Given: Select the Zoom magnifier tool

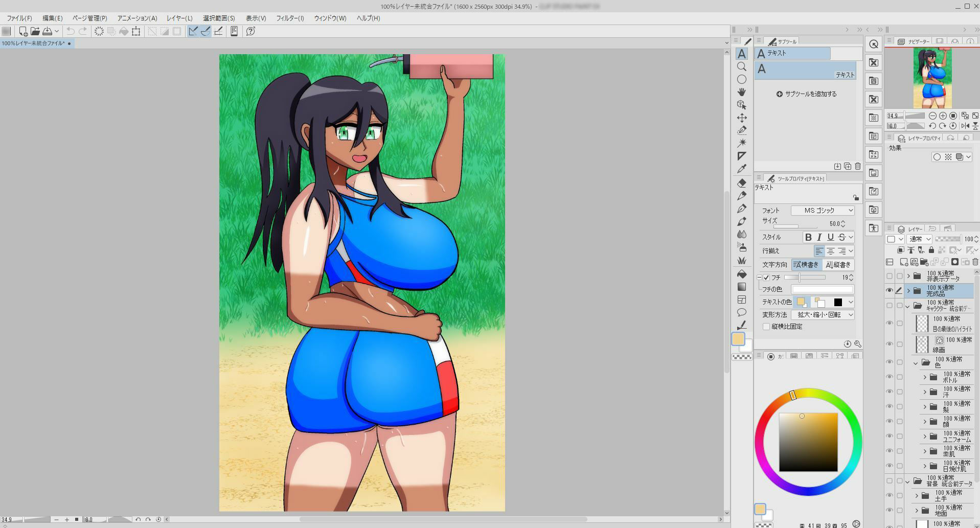Looking at the screenshot, I should 742,66.
